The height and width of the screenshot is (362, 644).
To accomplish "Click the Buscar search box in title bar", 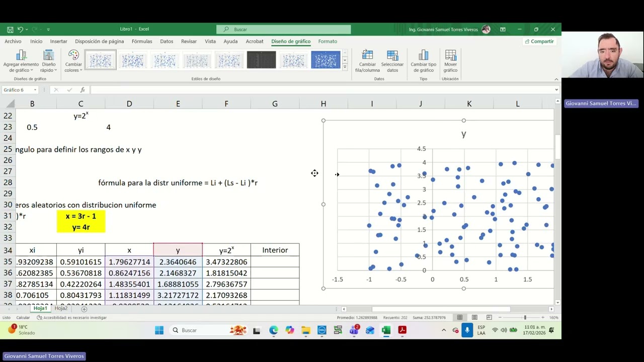I will click(x=284, y=29).
